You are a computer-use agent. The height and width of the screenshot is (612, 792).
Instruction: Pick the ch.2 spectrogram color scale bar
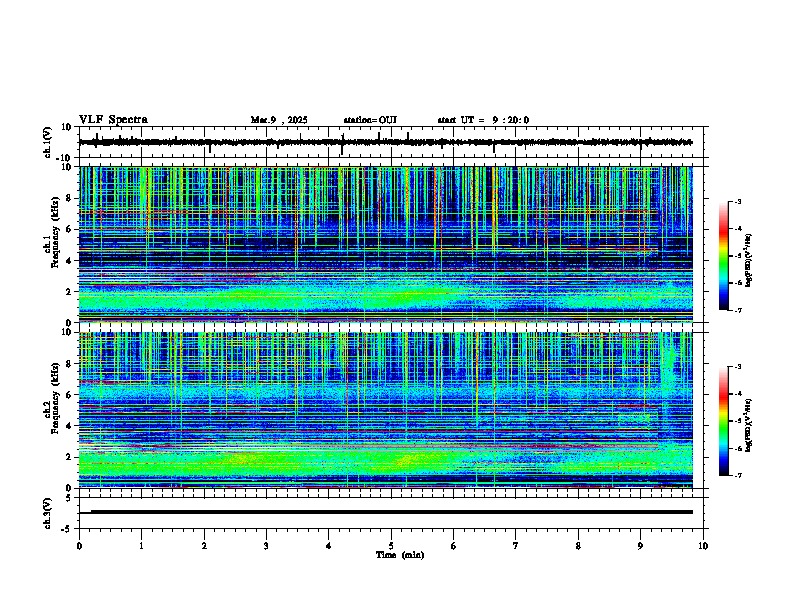723,421
